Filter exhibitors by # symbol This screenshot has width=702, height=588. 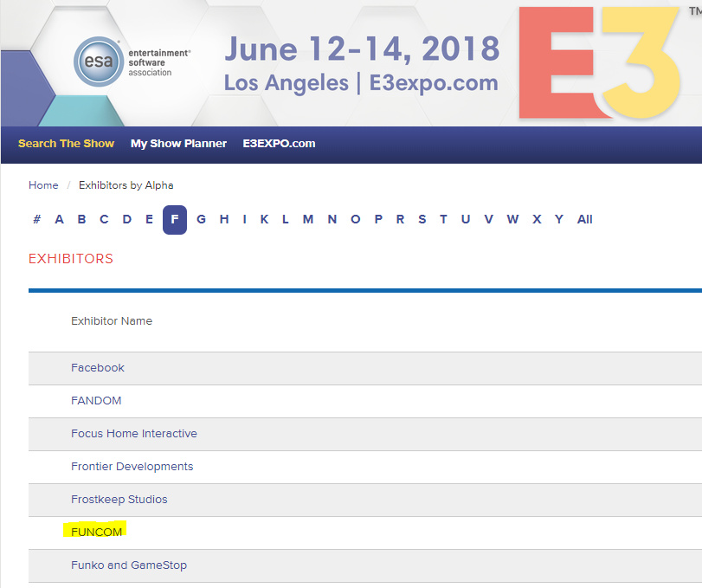click(37, 219)
